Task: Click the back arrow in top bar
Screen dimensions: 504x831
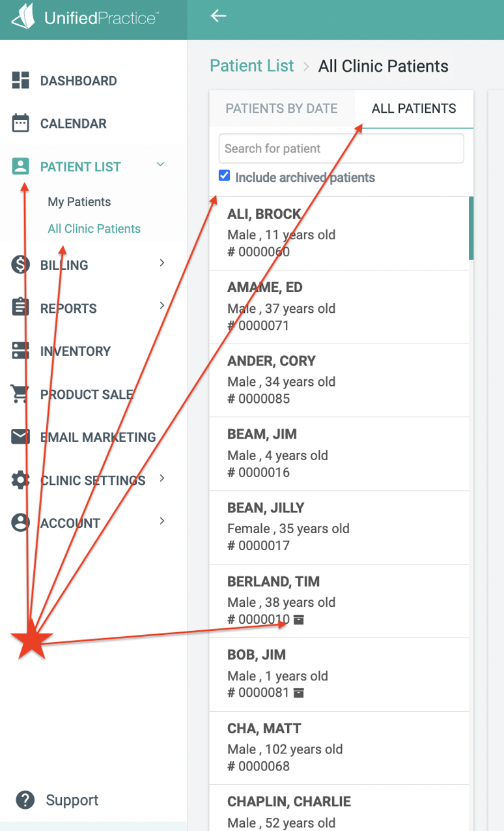Action: (x=219, y=16)
